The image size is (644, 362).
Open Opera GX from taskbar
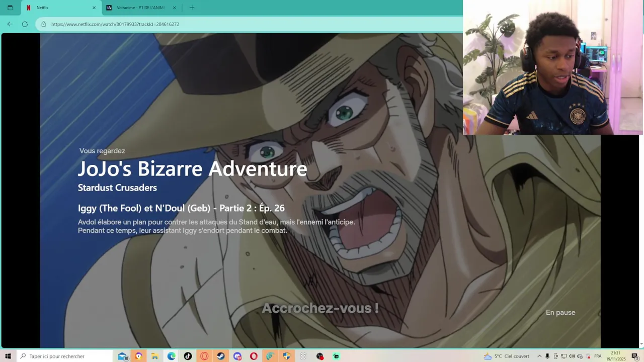[204, 356]
